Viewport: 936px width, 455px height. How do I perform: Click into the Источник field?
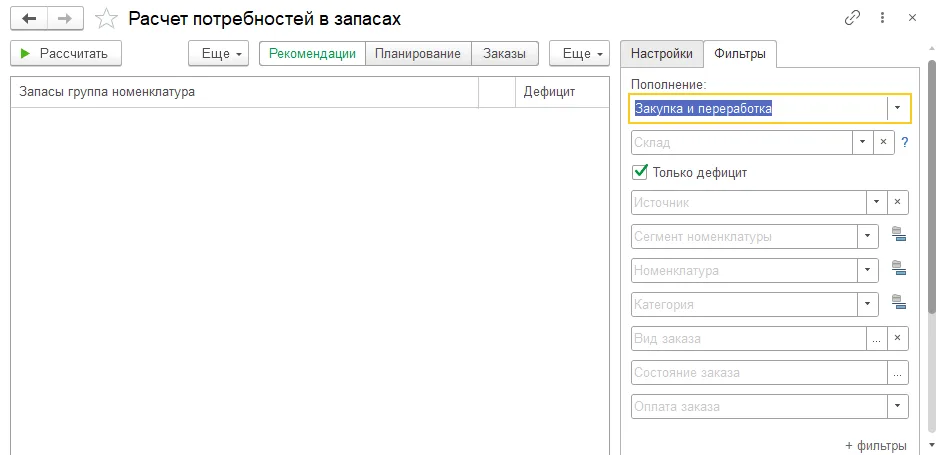[749, 202]
